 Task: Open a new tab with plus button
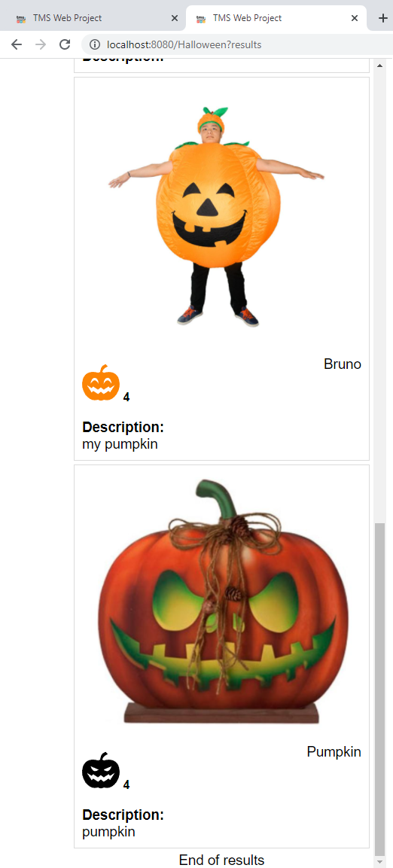point(383,18)
